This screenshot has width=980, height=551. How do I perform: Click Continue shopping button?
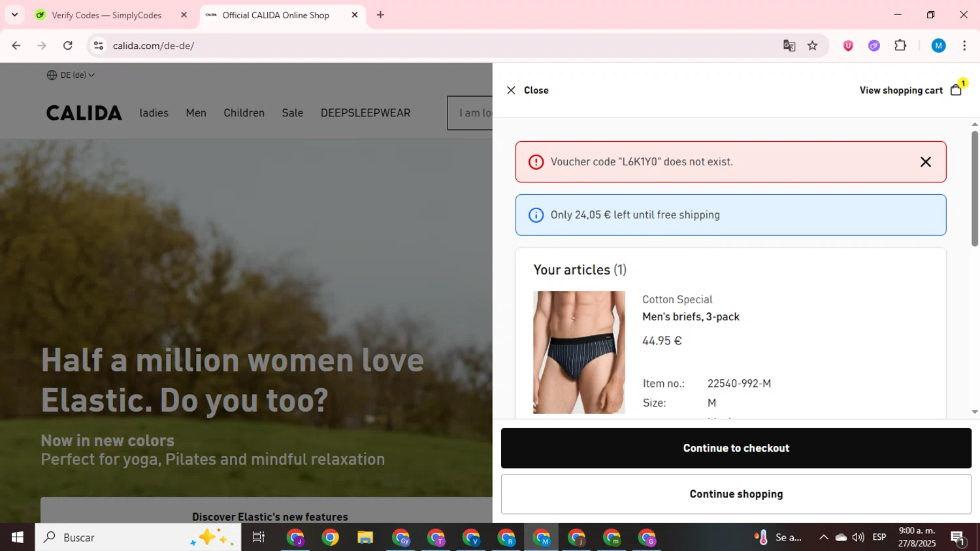(x=736, y=494)
